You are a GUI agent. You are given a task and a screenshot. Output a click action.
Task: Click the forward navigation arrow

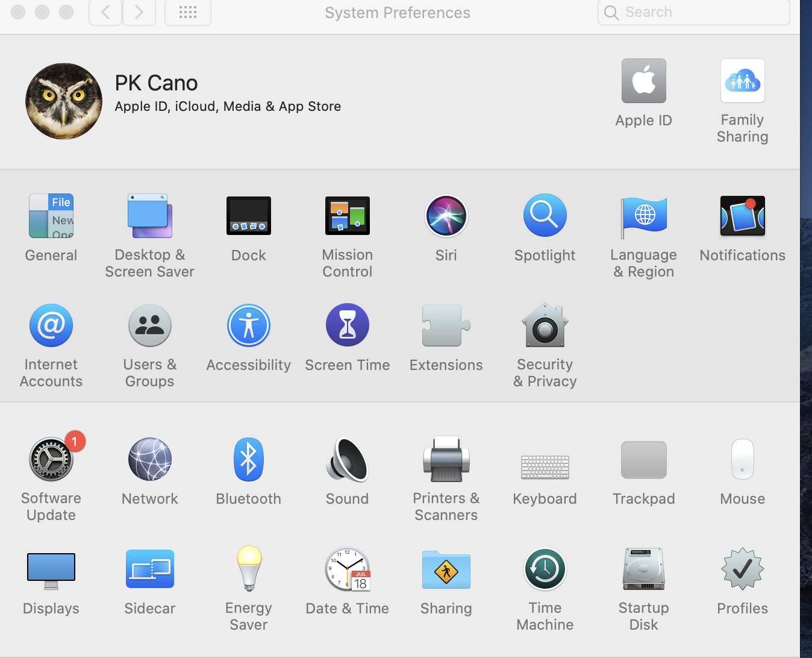(139, 12)
